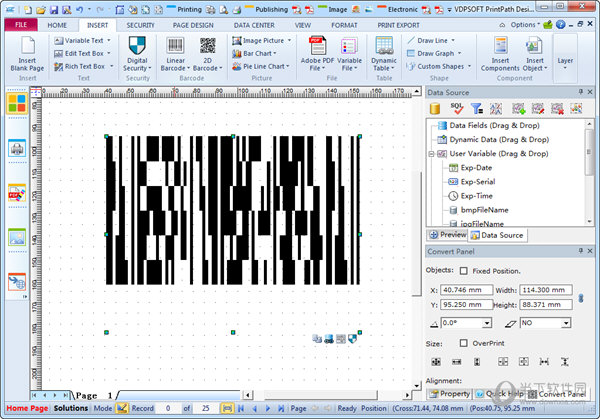Select colorful squares icon in left sidebar
This screenshot has width=600, height=419.
17,103
